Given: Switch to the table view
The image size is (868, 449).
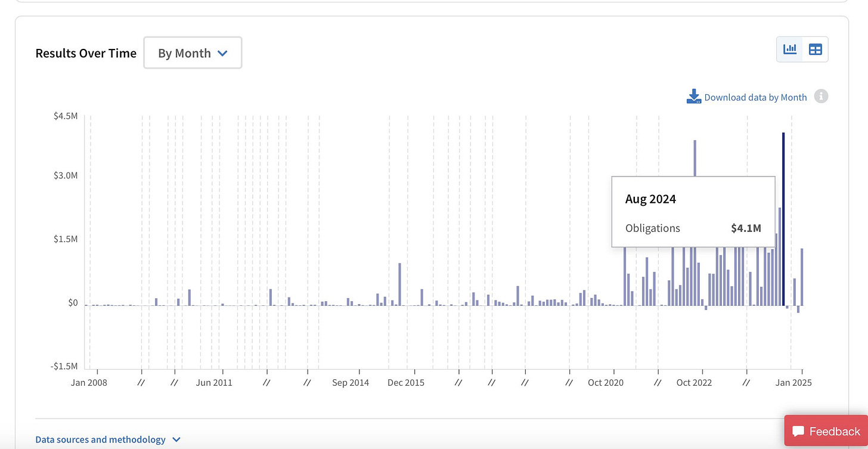Looking at the screenshot, I should tap(815, 49).
